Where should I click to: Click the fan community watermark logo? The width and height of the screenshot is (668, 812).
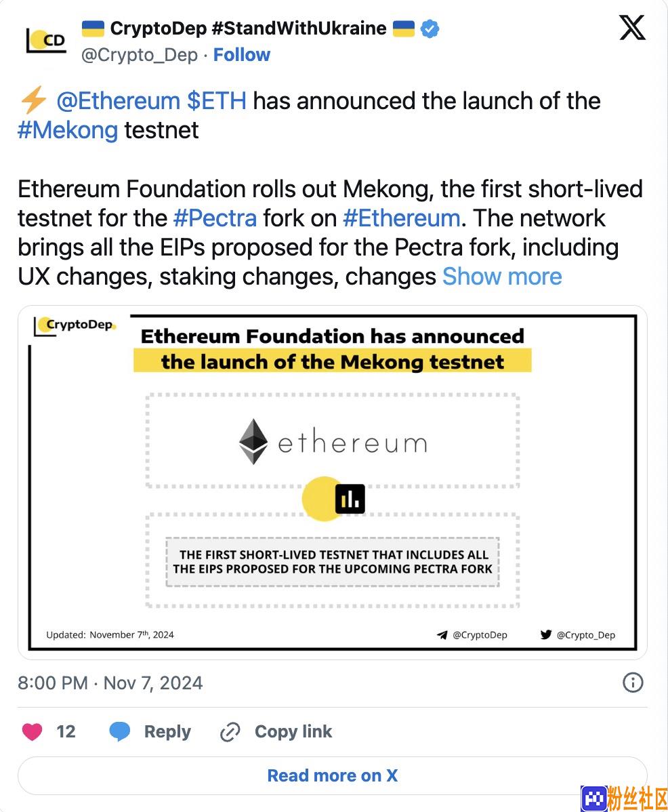point(623,798)
